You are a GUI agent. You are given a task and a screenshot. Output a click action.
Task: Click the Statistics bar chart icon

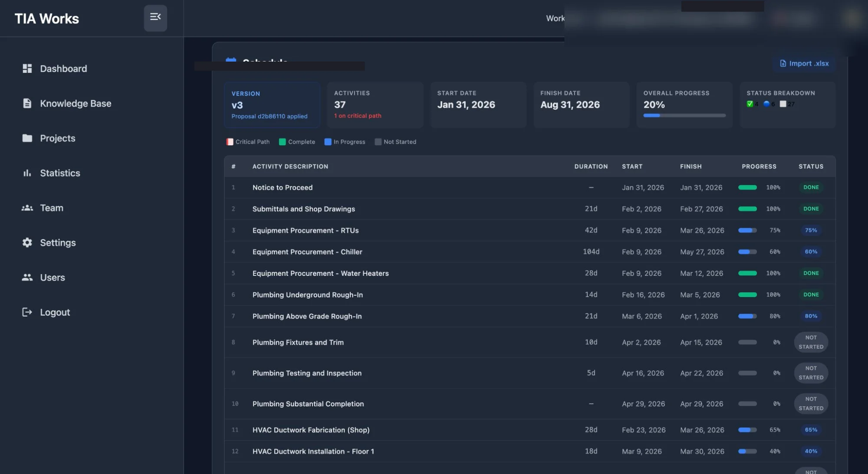point(27,173)
